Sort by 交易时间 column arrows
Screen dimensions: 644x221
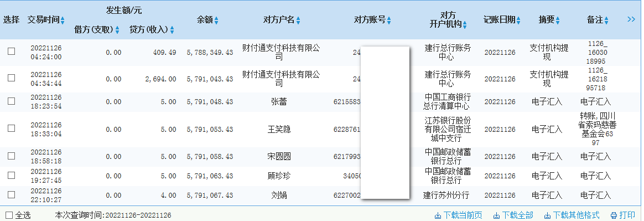[x=63, y=20]
